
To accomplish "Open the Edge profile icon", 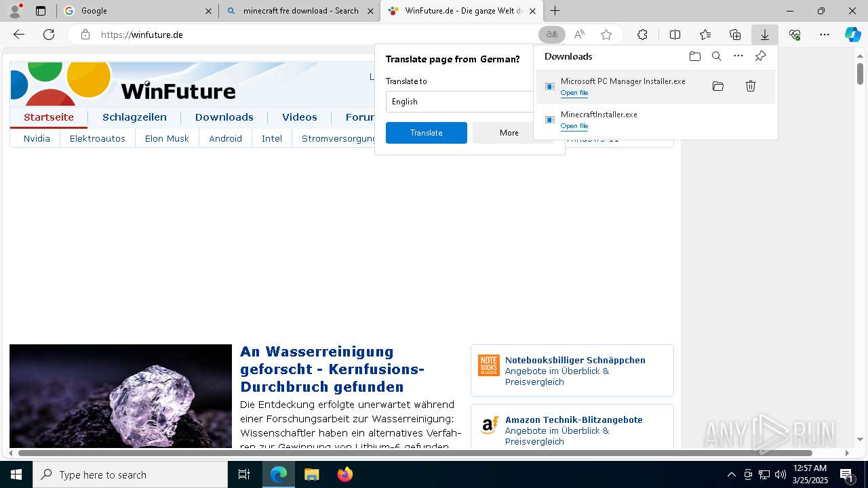I will pyautogui.click(x=15, y=11).
